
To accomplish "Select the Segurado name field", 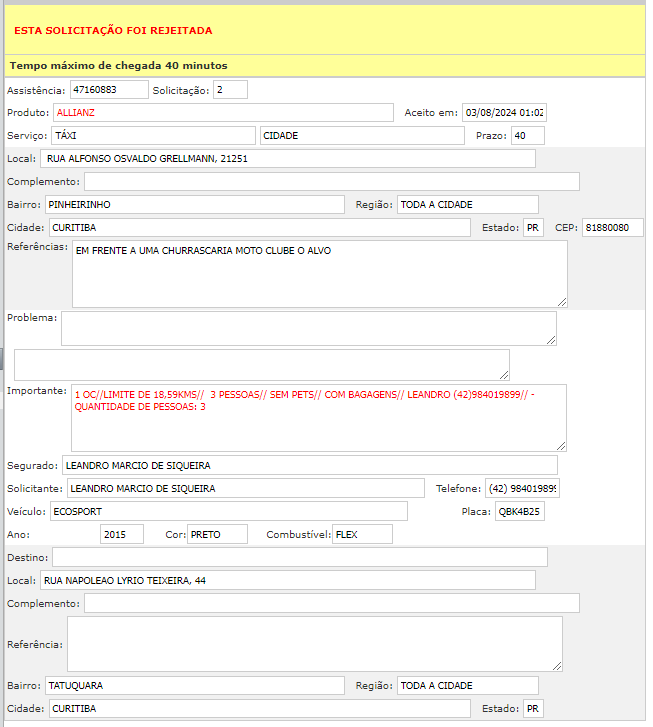I will coord(309,465).
